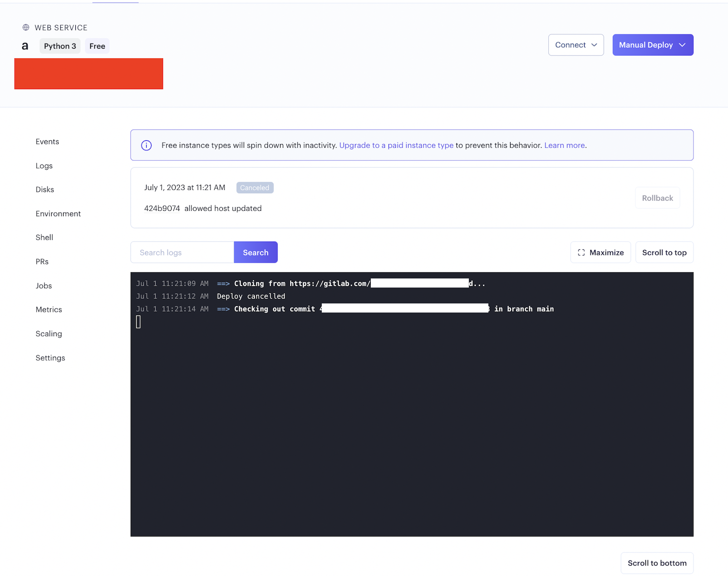Click the Canceled status badge
The image size is (728, 576).
coord(255,188)
